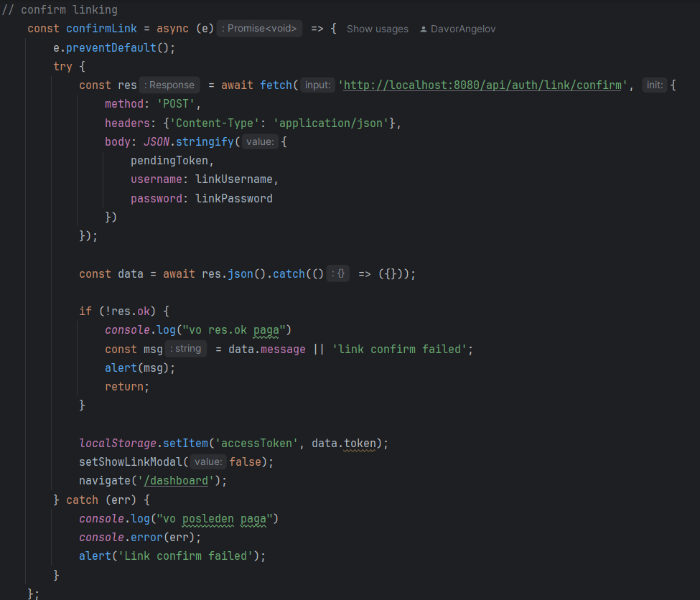700x600 pixels.
Task: Click the 'input:' parameter hint in fetch
Action: pyautogui.click(x=317, y=85)
